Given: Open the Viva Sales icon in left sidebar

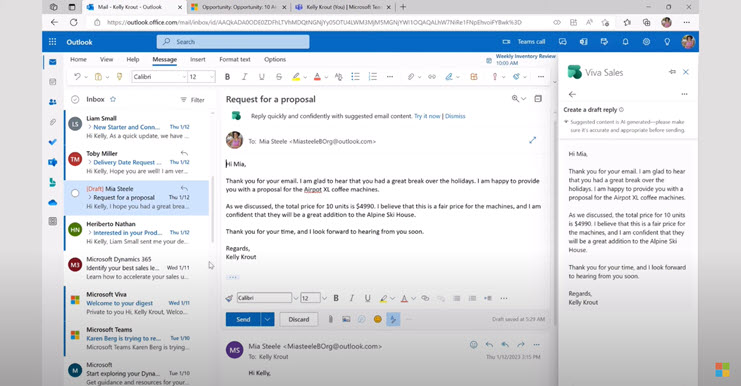Looking at the screenshot, I should coord(52,182).
